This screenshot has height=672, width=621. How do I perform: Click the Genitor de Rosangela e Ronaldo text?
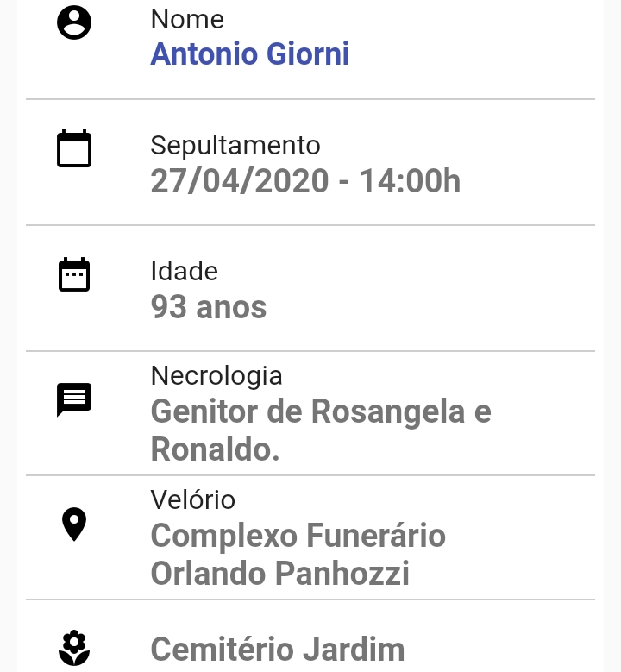321,430
